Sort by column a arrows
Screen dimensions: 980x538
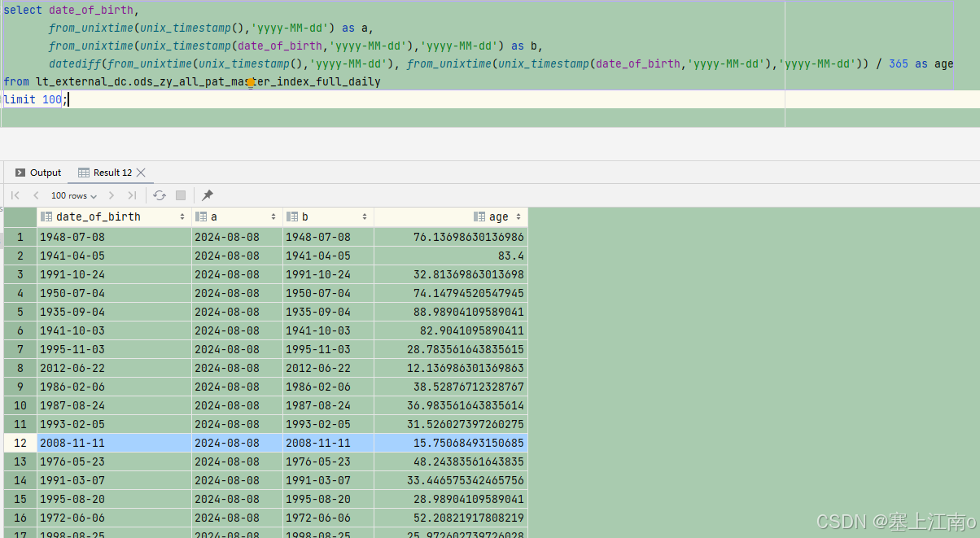coord(274,217)
